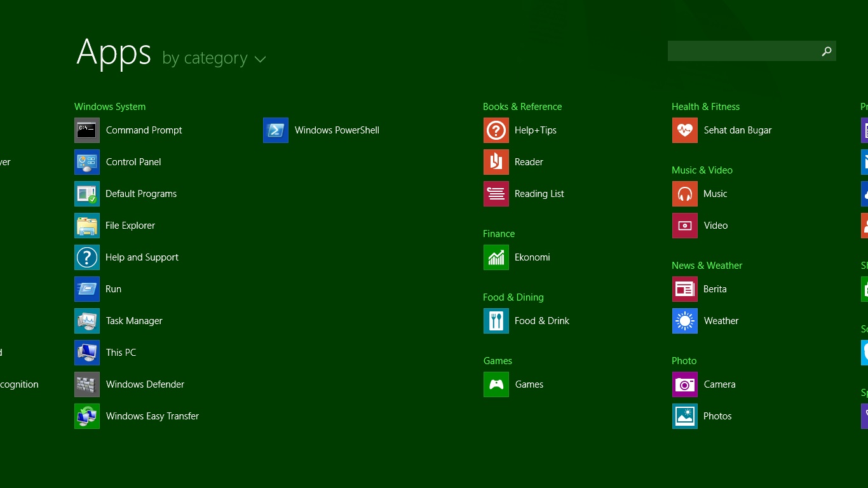
Task: Click the 'Default Programs' app label
Action: [141, 194]
